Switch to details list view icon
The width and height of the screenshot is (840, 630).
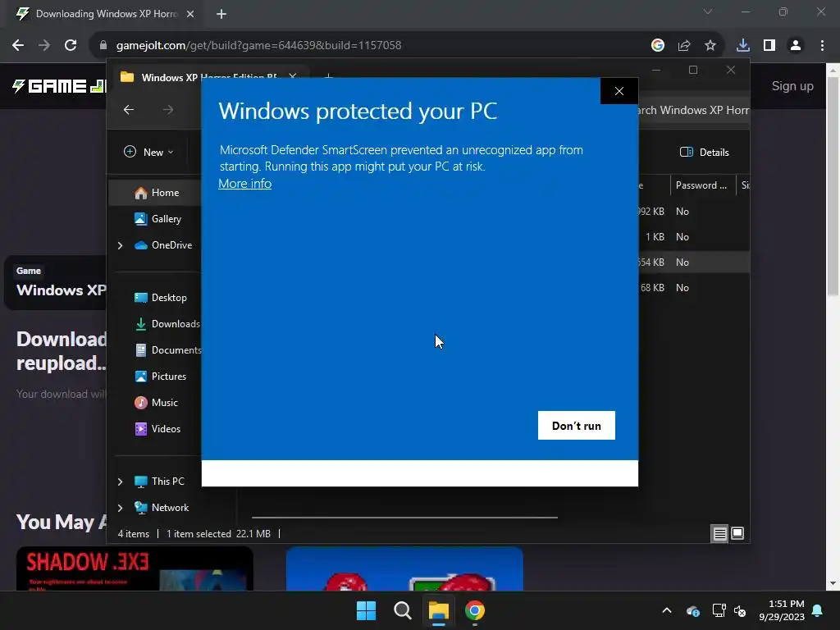point(719,533)
